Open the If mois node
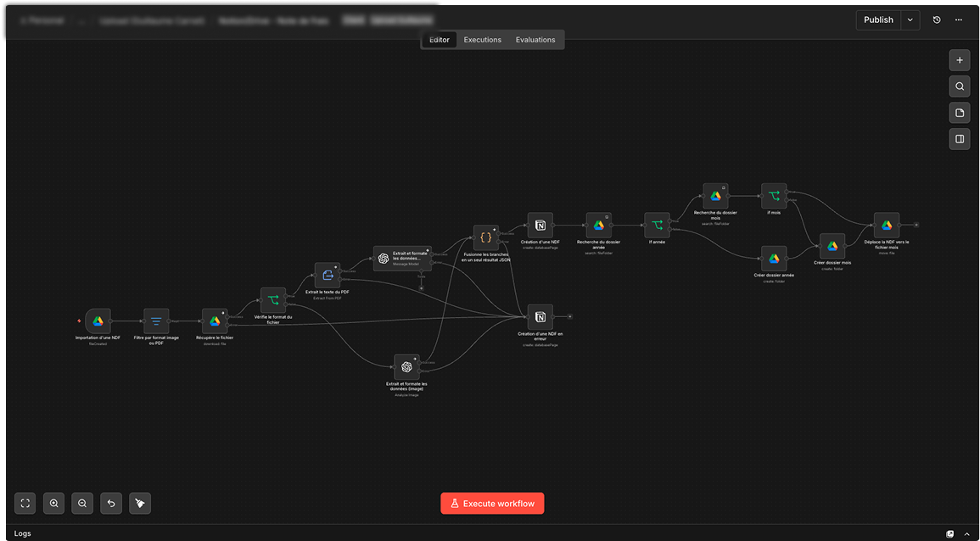 click(x=774, y=196)
